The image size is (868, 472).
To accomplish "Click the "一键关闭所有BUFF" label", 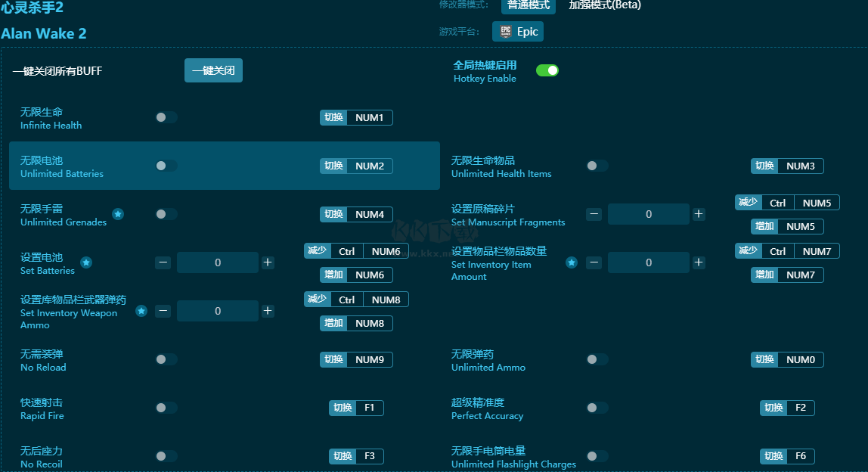I will (57, 71).
